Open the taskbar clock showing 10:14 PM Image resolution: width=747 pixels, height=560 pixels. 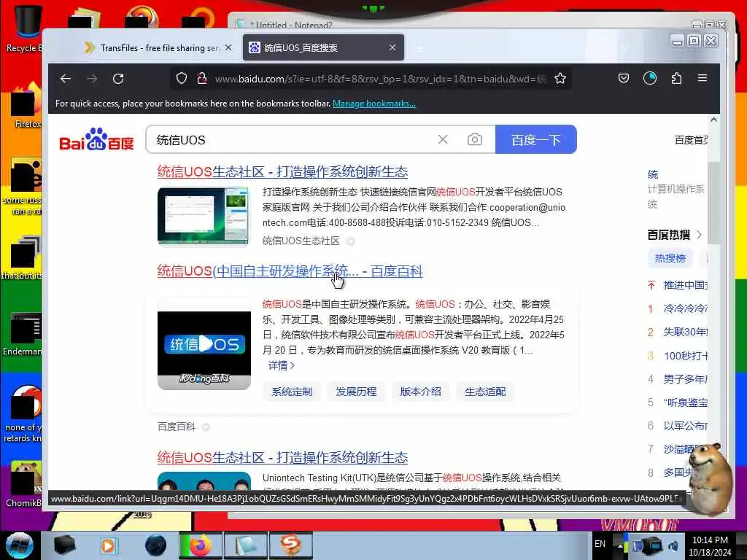[710, 545]
